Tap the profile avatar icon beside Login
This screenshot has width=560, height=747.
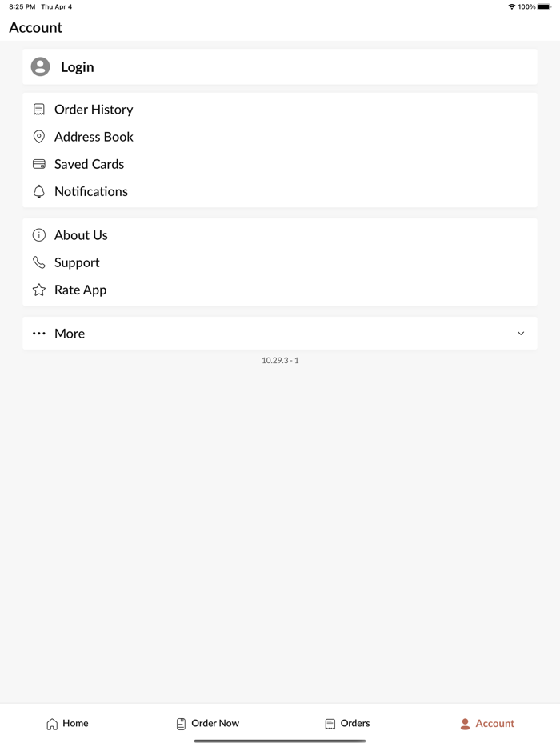(x=41, y=66)
